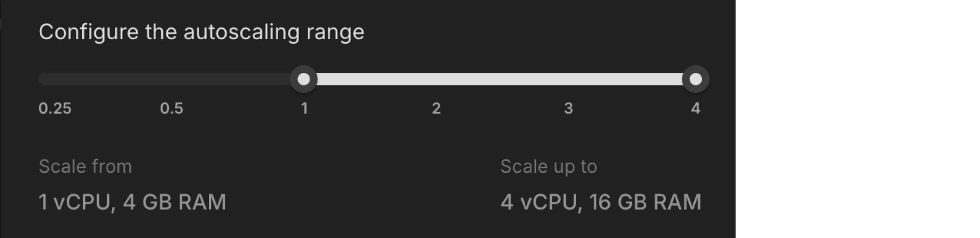
Task: Click slider track directly above the 3 label
Action: pyautogui.click(x=569, y=80)
